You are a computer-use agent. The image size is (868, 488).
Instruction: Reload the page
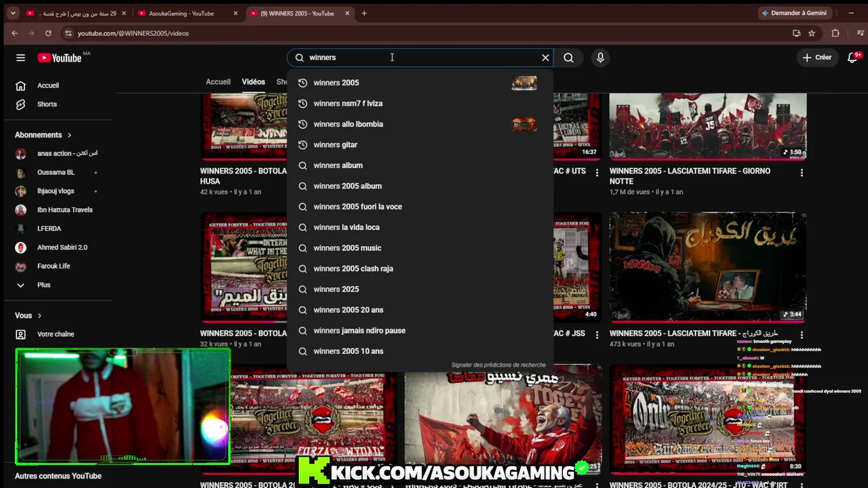pyautogui.click(x=48, y=33)
